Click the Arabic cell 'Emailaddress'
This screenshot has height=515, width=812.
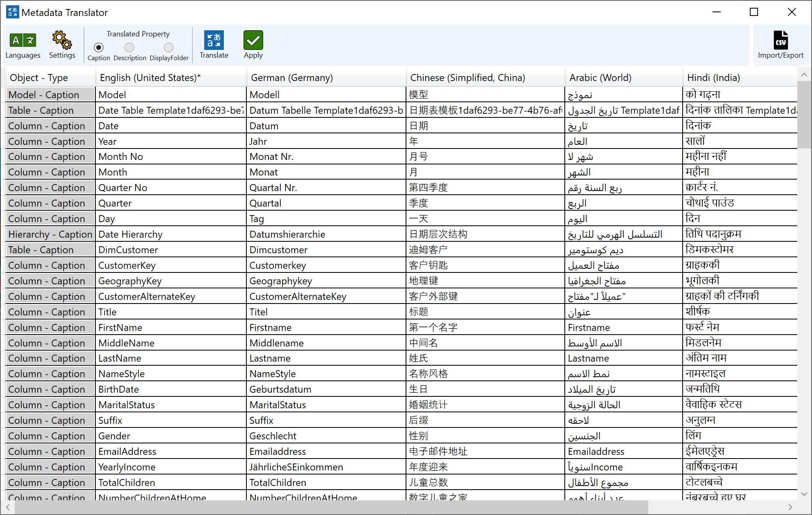[x=624, y=451]
